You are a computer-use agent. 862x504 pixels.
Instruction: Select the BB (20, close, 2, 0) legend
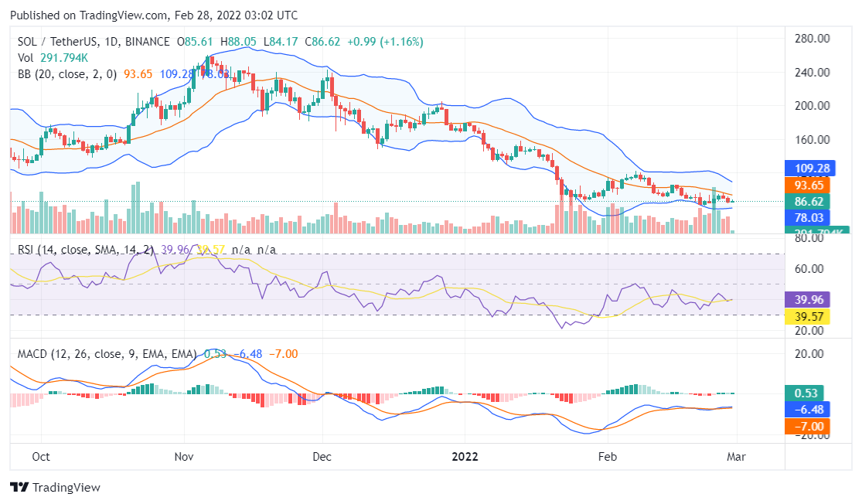coord(66,74)
